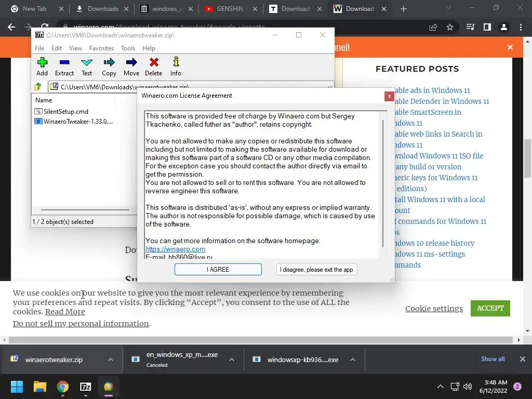Accept cookies with the green ACCEPT button

tap(490, 308)
